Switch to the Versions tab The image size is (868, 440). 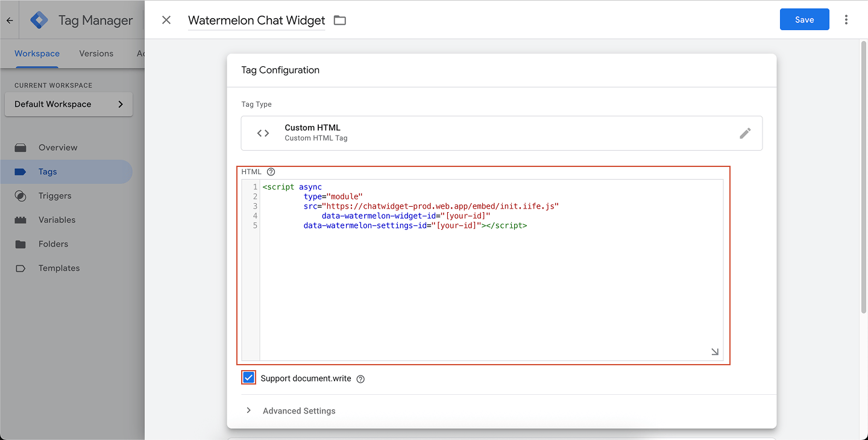point(96,53)
